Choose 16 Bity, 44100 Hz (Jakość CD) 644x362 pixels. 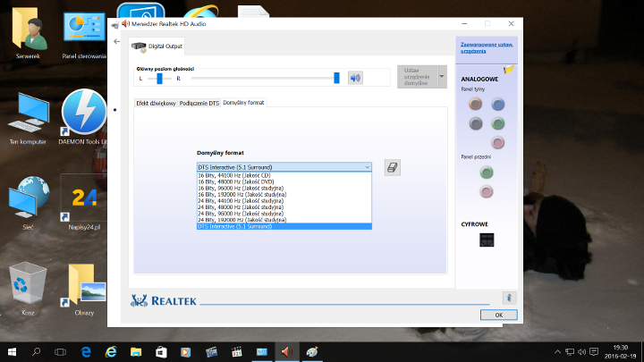coord(284,175)
